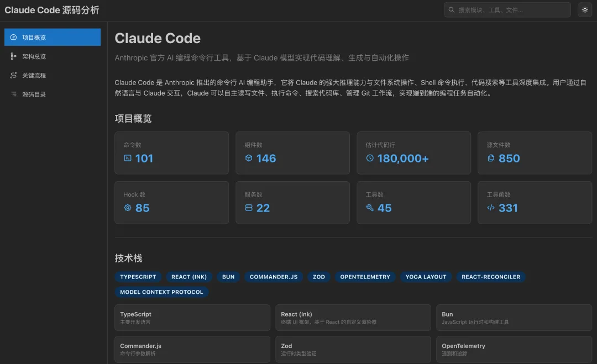Screen dimensions: 597x364
Task: Click the server icon beside 22
Action: click(x=249, y=208)
